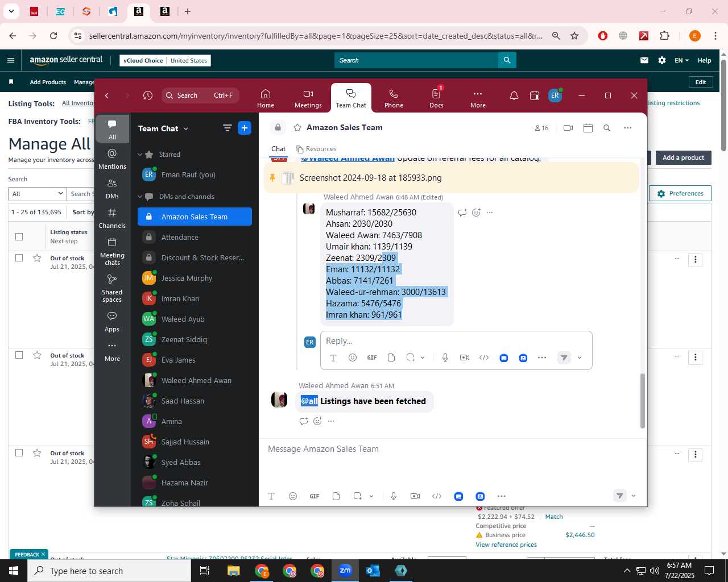
Task: Open channel more options ellipsis
Action: [628, 128]
